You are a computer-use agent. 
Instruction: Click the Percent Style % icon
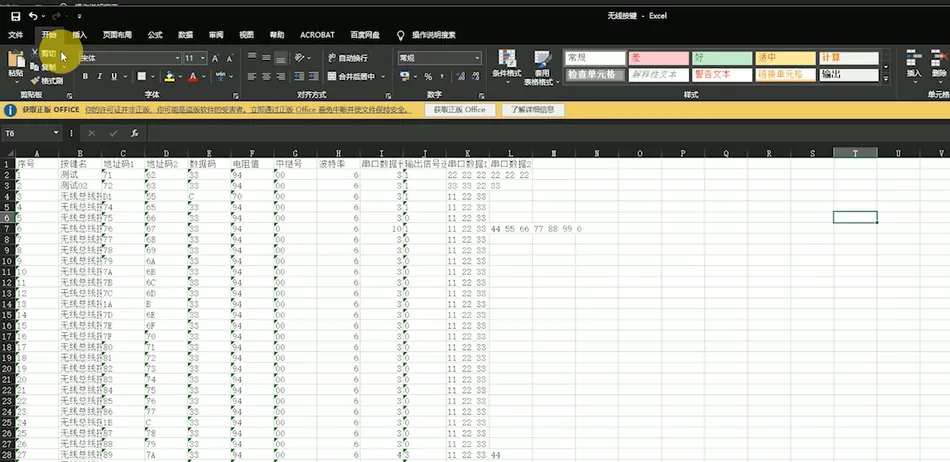click(x=428, y=76)
